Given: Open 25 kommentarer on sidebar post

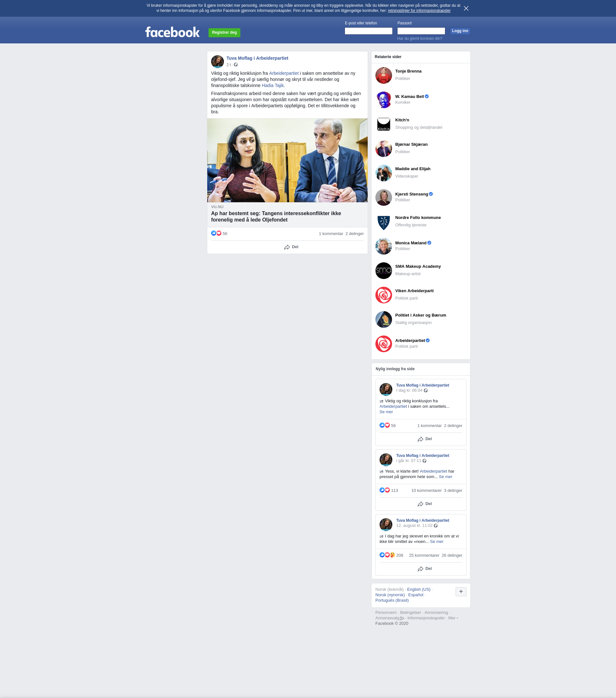Looking at the screenshot, I should coord(424,555).
